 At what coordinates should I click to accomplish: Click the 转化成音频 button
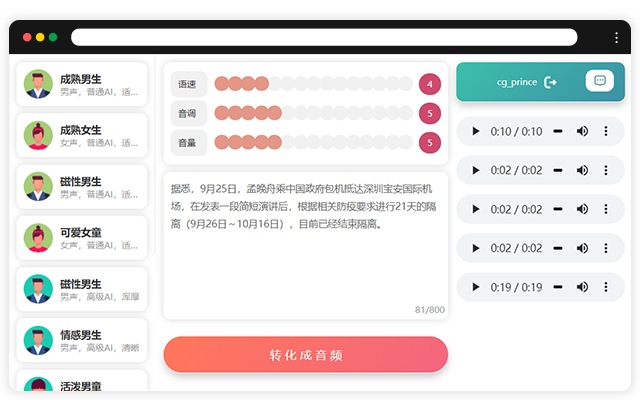(306, 355)
